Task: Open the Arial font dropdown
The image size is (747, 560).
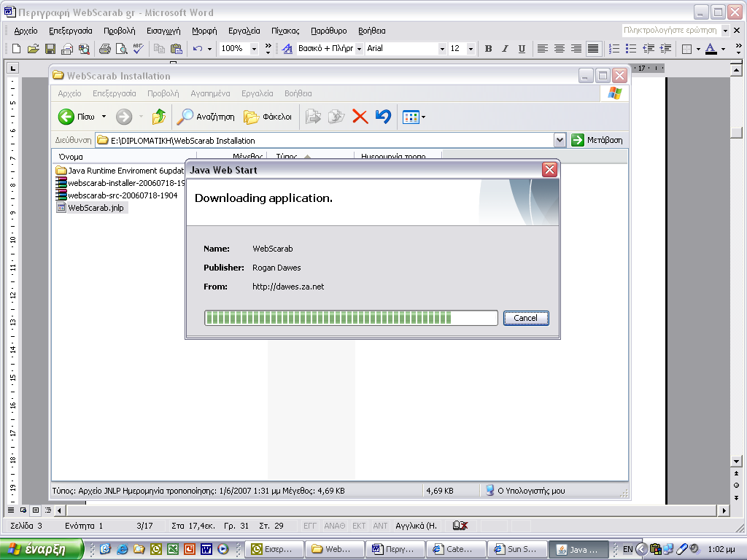Action: click(x=442, y=49)
